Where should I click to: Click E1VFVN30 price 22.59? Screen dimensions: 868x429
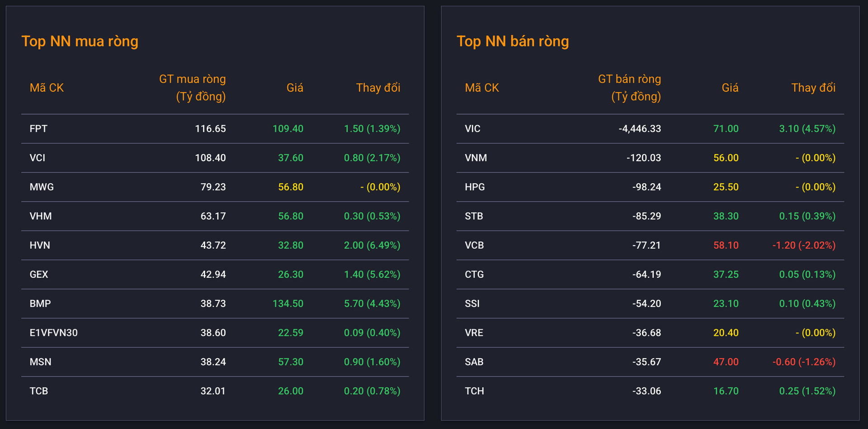[291, 333]
